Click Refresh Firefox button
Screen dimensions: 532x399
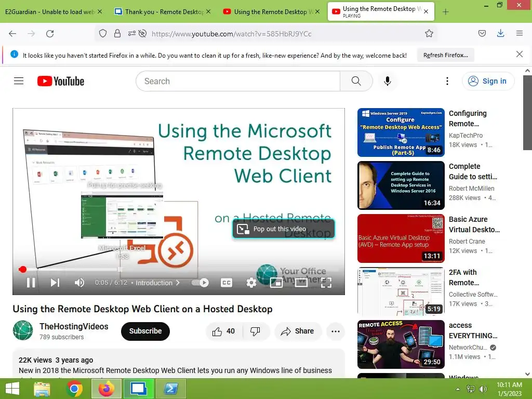point(445,55)
